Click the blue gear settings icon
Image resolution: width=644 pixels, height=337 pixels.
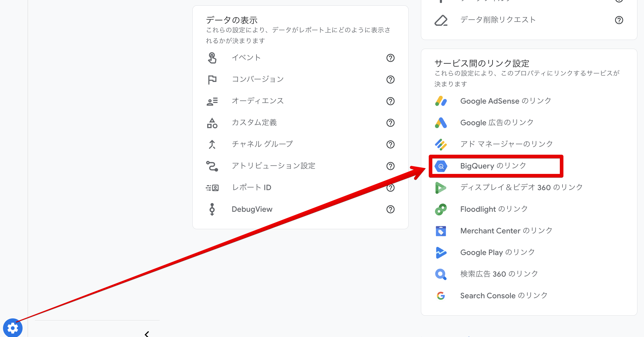point(13,328)
